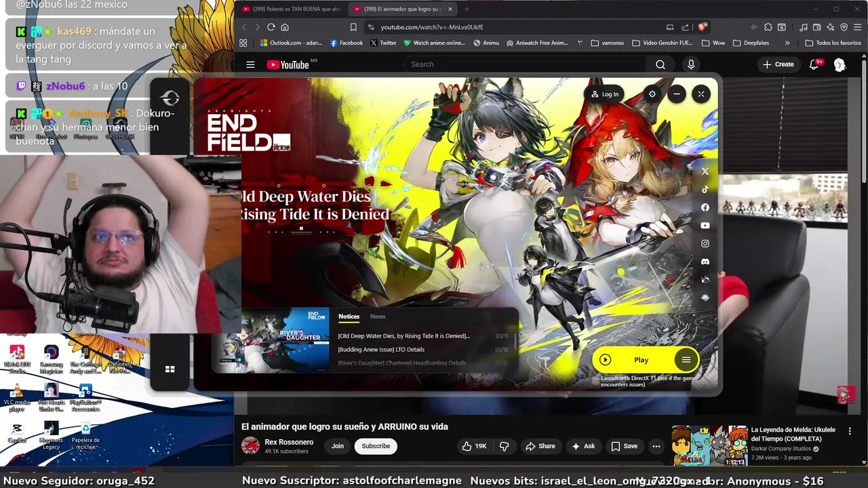Open a new browser tab
This screenshot has height=488, width=868.
(467, 9)
